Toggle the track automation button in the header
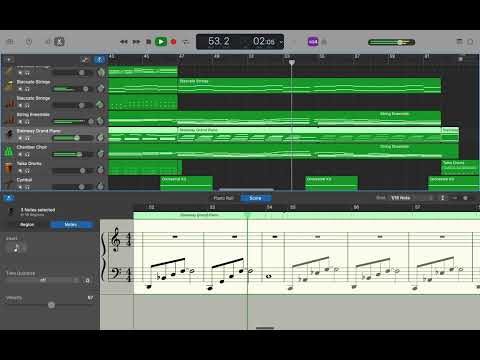The image size is (480, 360). click(84, 60)
